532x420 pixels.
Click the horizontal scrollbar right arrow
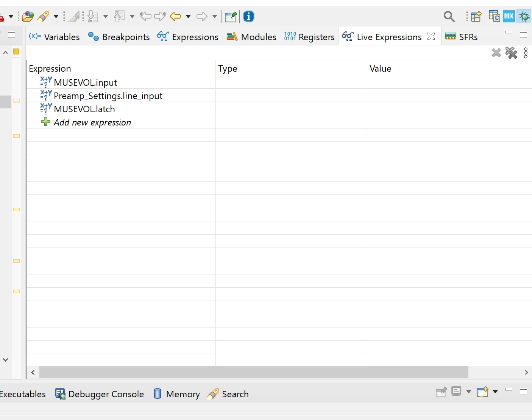(x=526, y=372)
